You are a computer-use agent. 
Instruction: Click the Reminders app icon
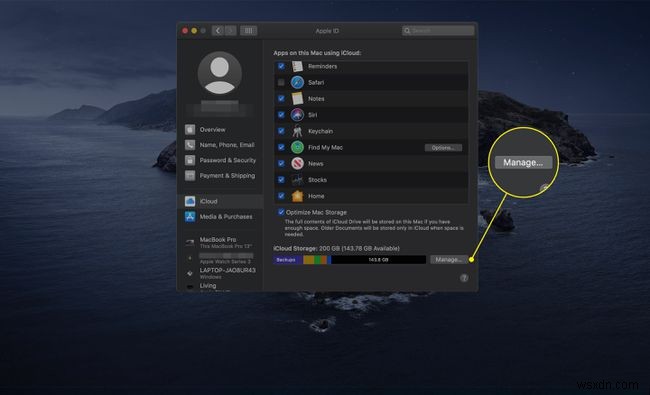point(297,66)
